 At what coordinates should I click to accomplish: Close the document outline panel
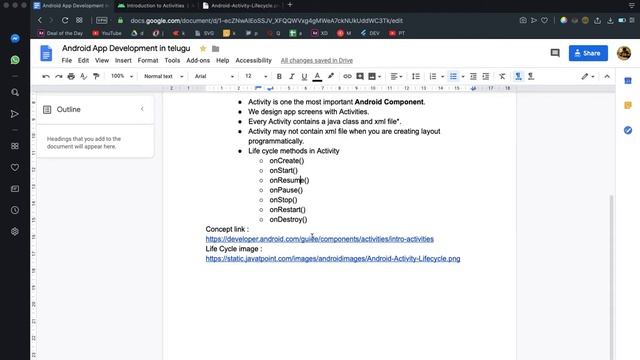click(142, 109)
